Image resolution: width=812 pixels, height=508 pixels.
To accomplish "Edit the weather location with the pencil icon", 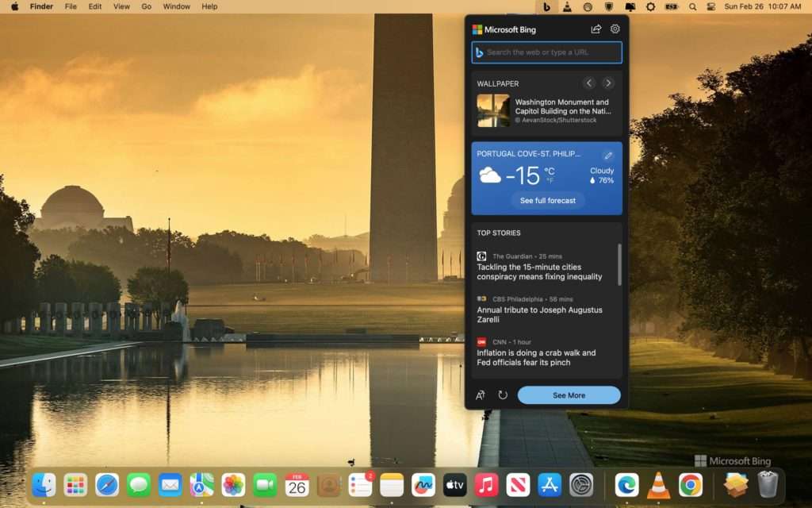I will pos(608,155).
